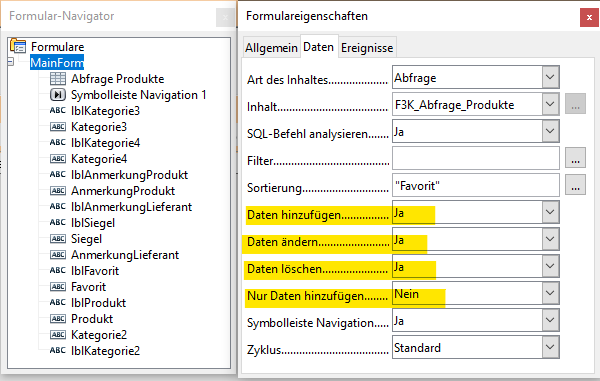
Task: Click the Symbolleiste Navigation 1 icon
Action: [58, 94]
